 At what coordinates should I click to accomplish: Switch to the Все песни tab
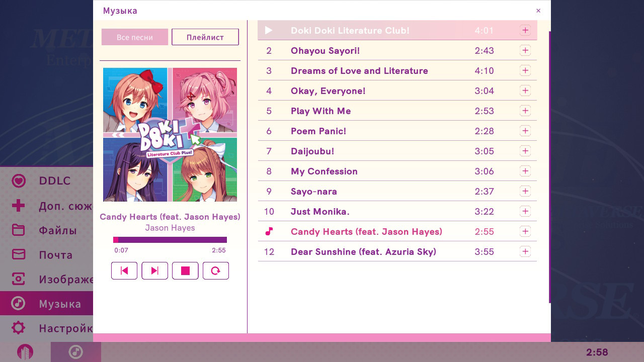(x=135, y=37)
